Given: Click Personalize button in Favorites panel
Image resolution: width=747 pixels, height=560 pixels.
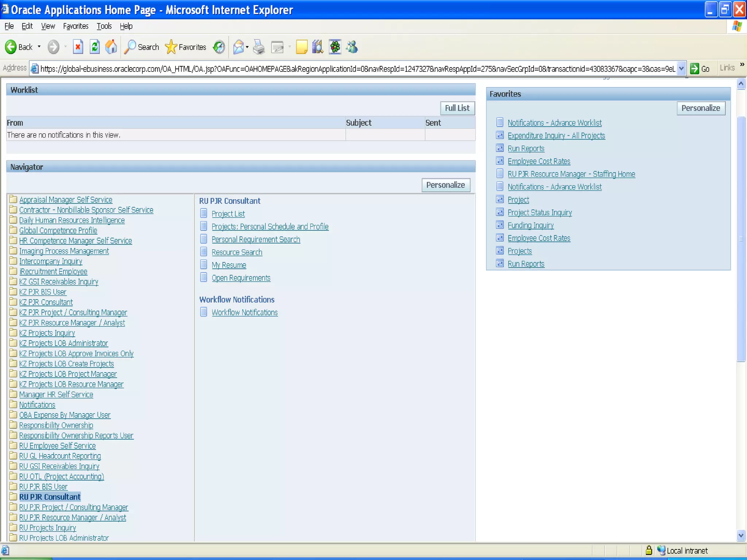Looking at the screenshot, I should tap(700, 108).
